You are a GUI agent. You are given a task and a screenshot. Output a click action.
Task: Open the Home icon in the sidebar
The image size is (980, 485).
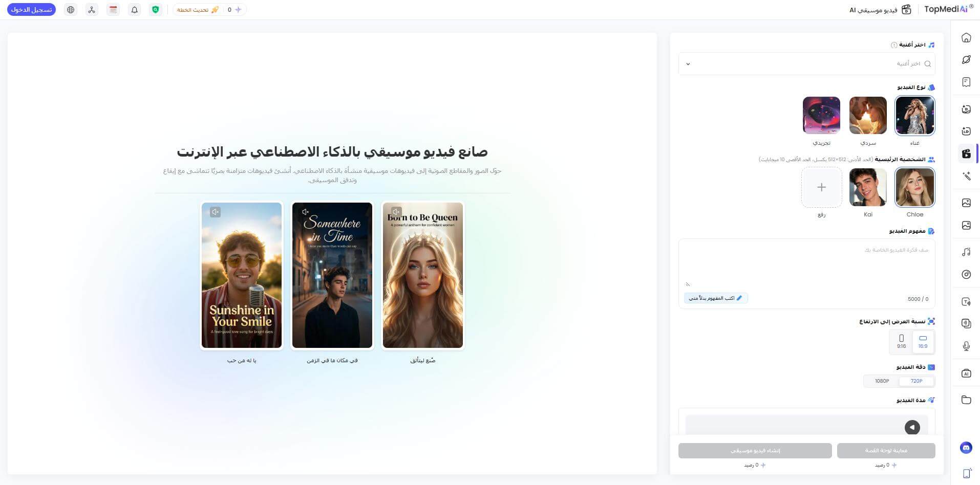[966, 37]
